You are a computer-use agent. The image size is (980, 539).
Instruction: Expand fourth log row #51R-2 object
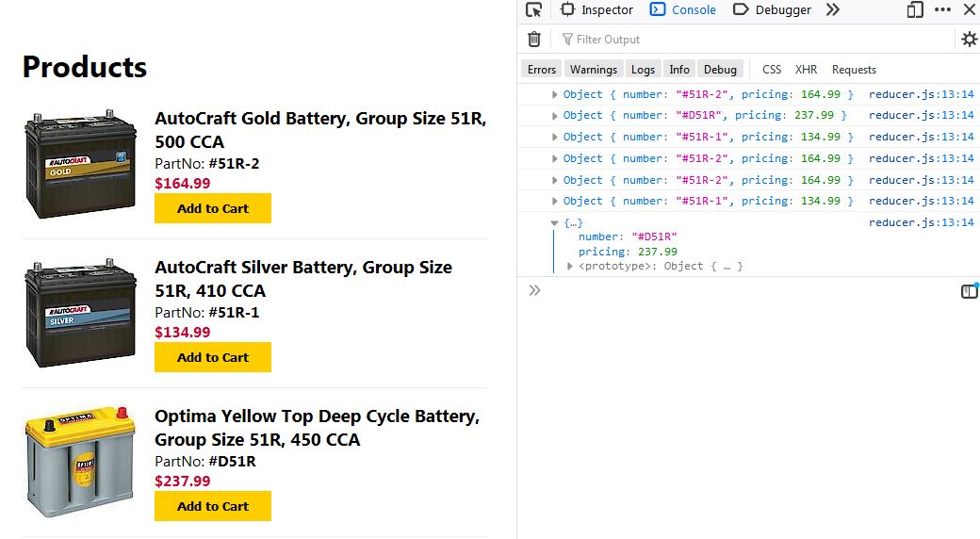(x=554, y=159)
